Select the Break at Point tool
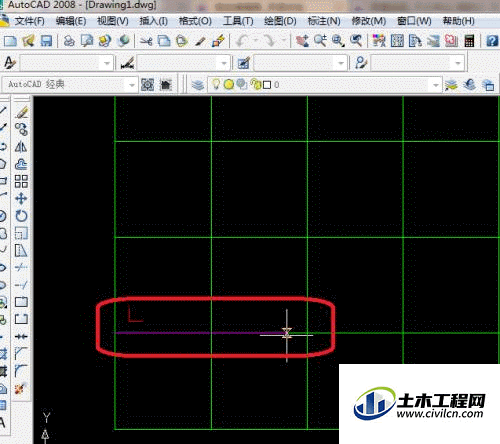Image resolution: width=500 pixels, height=444 pixels. 21,302
